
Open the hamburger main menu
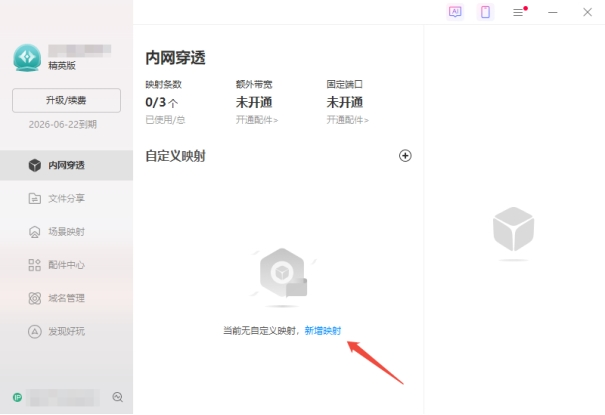[x=518, y=12]
